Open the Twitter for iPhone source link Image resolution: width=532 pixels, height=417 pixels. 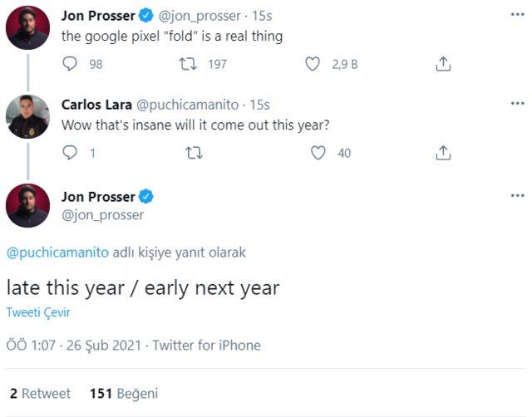coord(207,345)
